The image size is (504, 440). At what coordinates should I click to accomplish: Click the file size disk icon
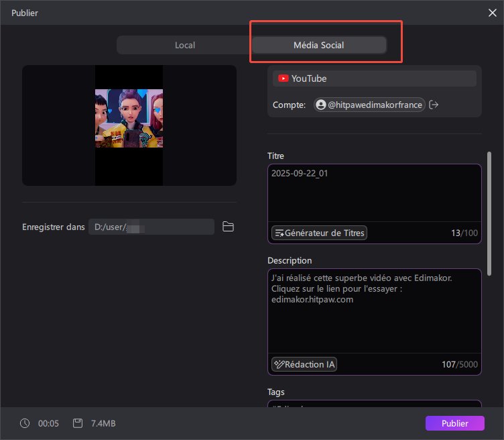(78, 423)
